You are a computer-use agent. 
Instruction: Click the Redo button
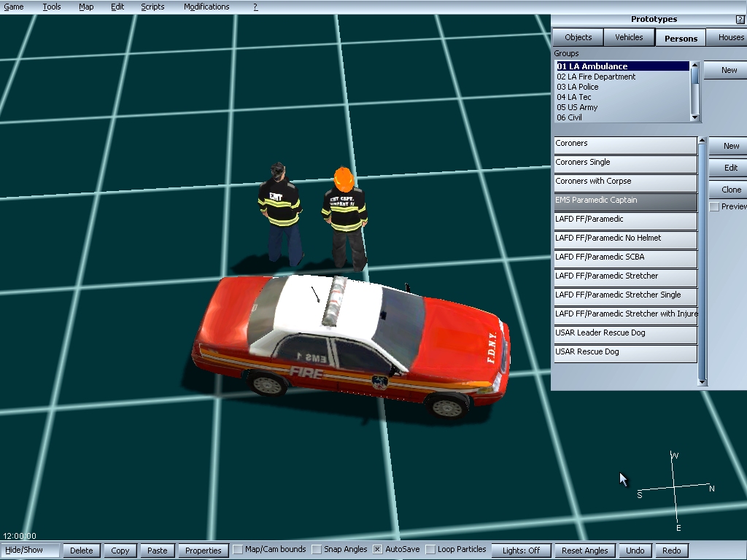point(671,551)
